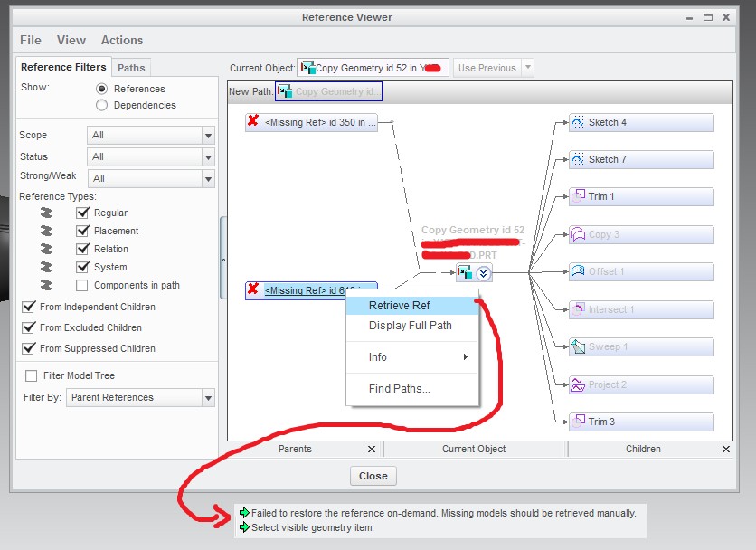The height and width of the screenshot is (550, 756).
Task: Minimize the Reference Viewer window
Action: pos(689,18)
